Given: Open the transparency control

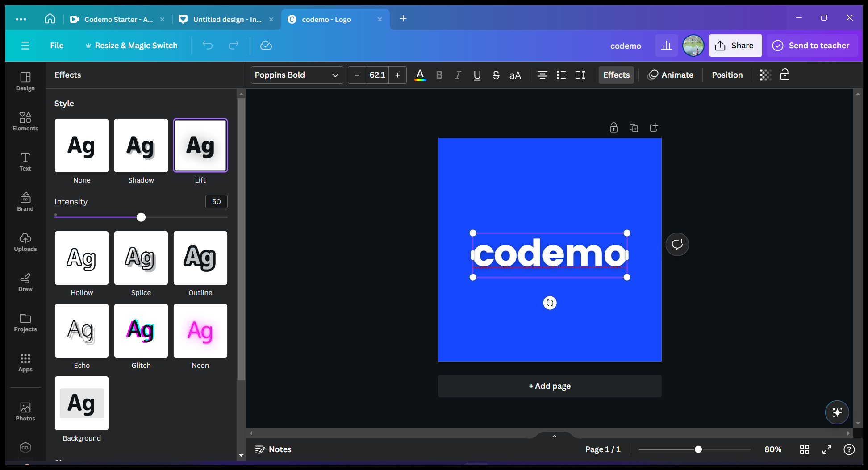Looking at the screenshot, I should click(765, 75).
